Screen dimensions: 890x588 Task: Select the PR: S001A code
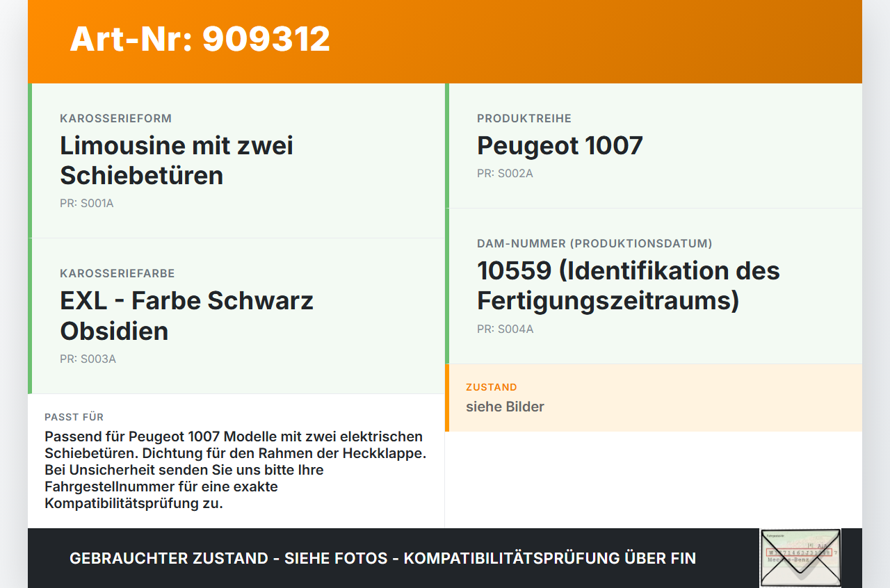[87, 204]
